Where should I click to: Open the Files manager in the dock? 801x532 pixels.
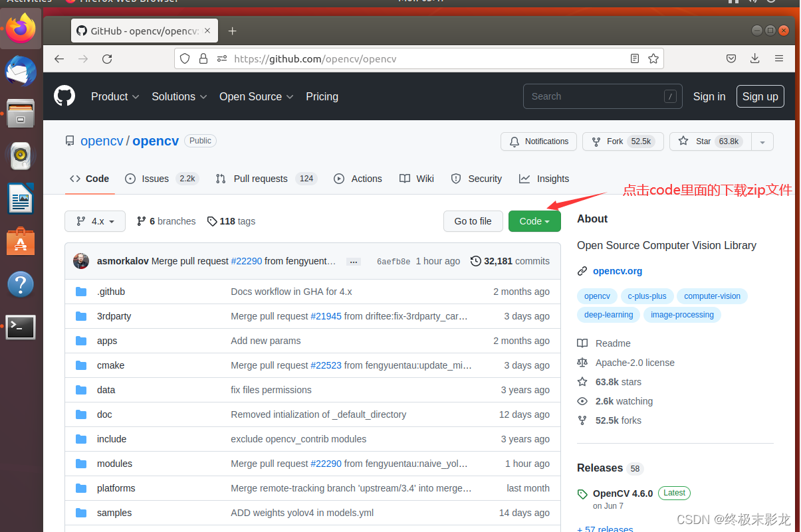click(21, 114)
